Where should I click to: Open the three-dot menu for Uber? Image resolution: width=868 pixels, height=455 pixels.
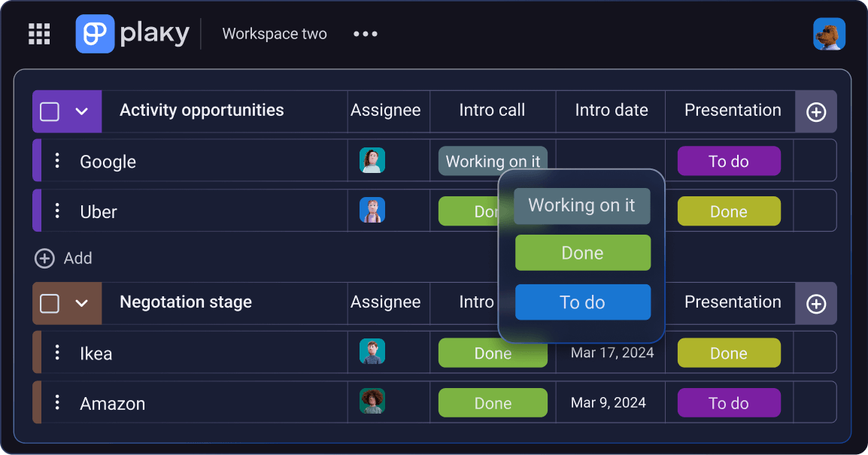pyautogui.click(x=57, y=211)
